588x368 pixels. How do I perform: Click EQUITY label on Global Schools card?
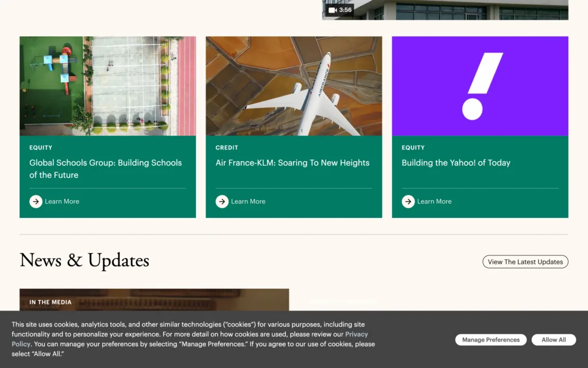click(x=41, y=148)
